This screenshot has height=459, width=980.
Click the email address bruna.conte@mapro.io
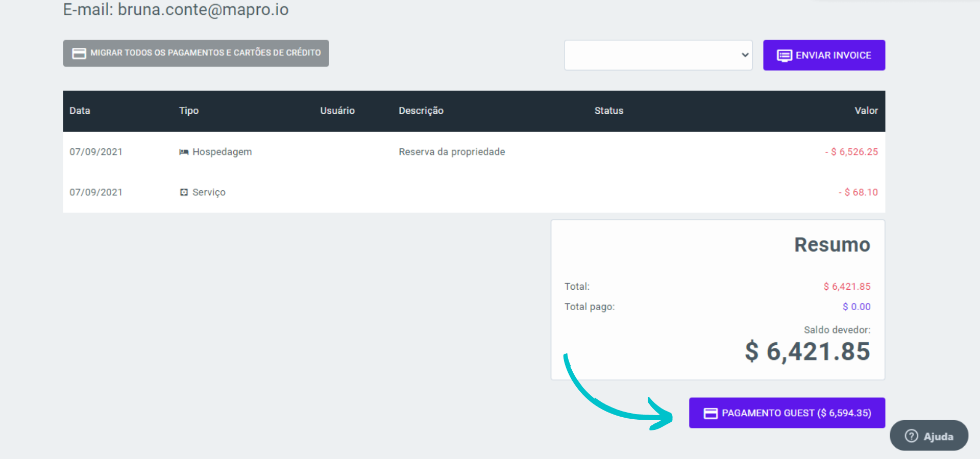[x=203, y=9]
